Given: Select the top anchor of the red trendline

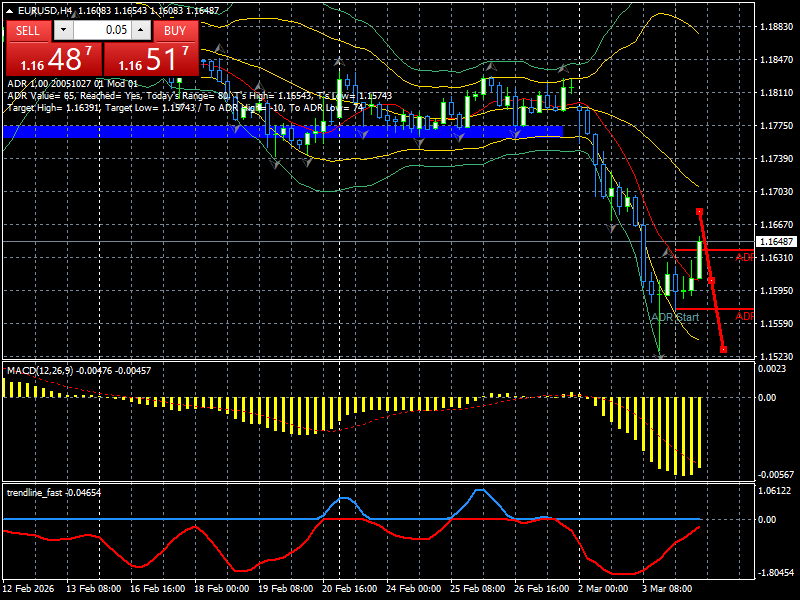Looking at the screenshot, I should (x=699, y=211).
